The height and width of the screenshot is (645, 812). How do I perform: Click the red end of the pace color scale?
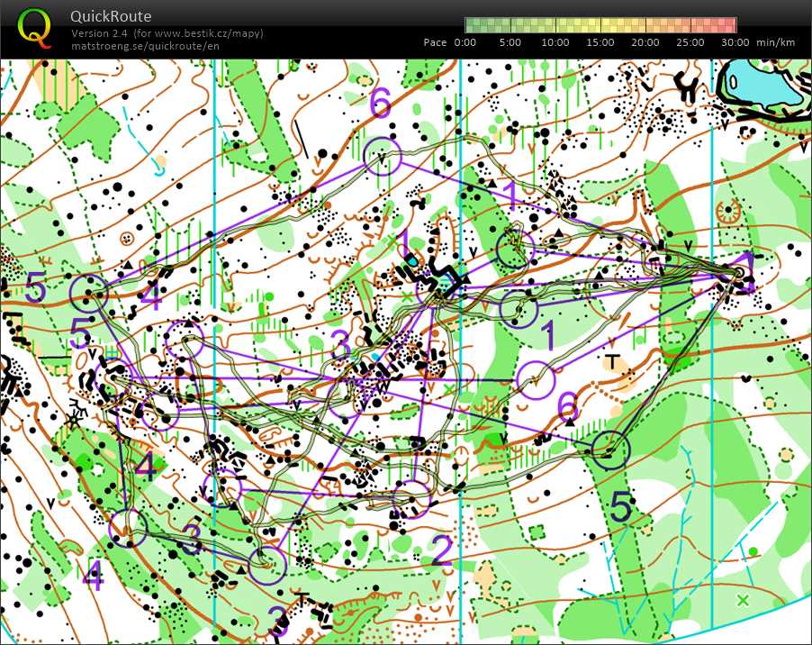[x=730, y=25]
